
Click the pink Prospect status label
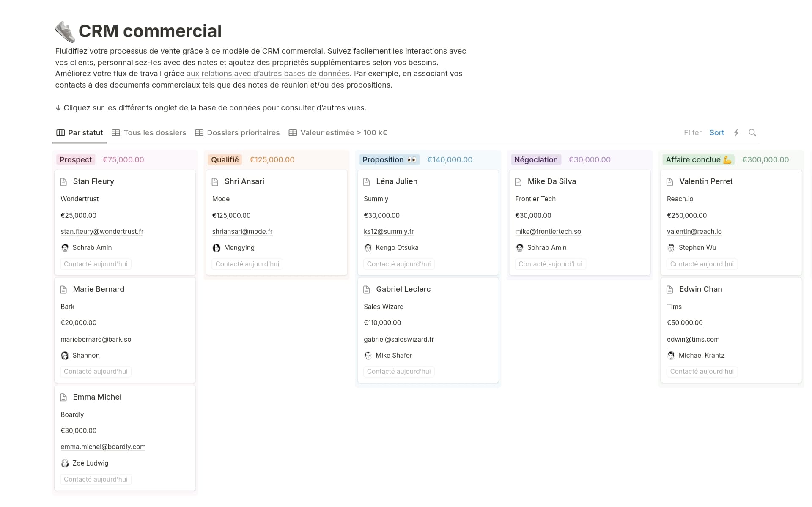pyautogui.click(x=75, y=160)
